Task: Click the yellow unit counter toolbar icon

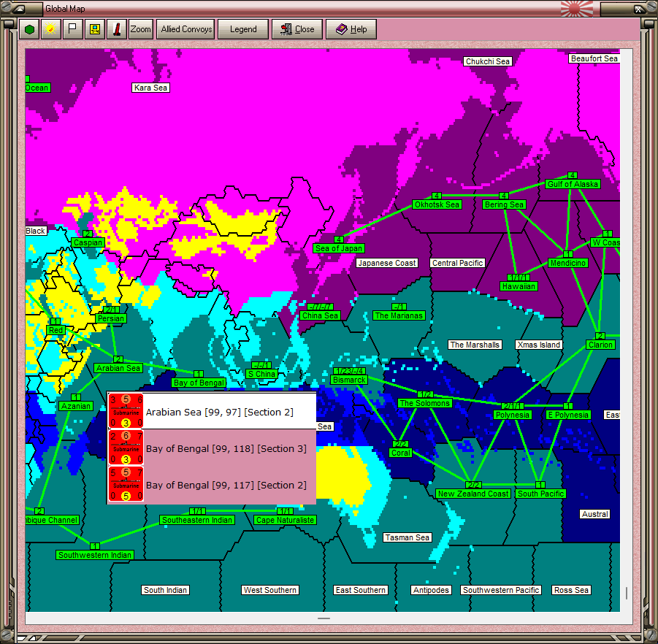Action: (95, 29)
